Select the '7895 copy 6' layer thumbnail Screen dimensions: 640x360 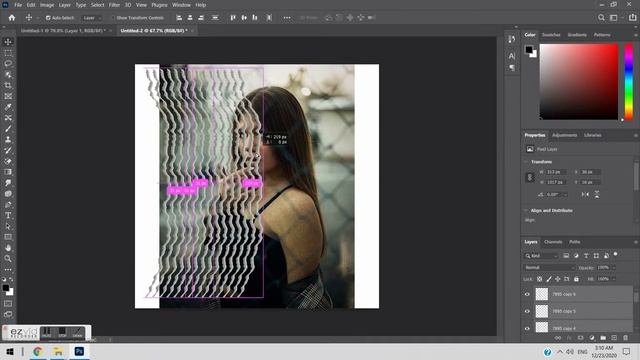pyautogui.click(x=542, y=294)
